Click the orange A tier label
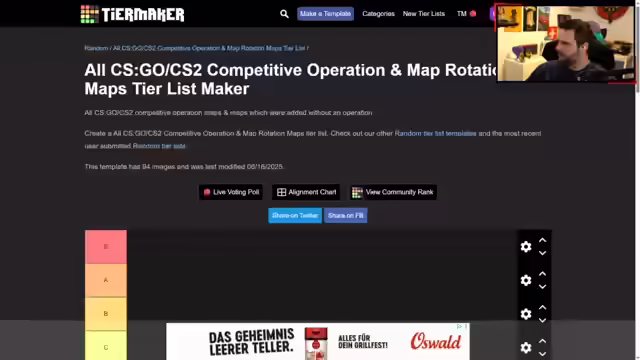 coord(106,280)
